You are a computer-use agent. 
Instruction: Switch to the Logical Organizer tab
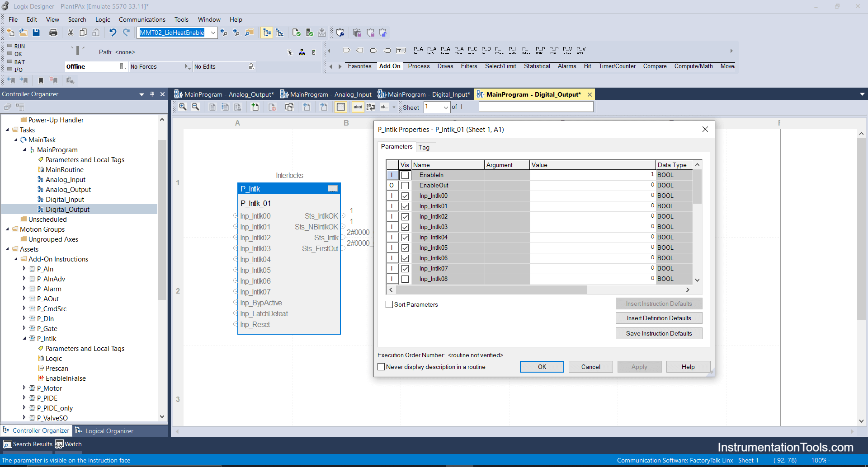pyautogui.click(x=104, y=431)
